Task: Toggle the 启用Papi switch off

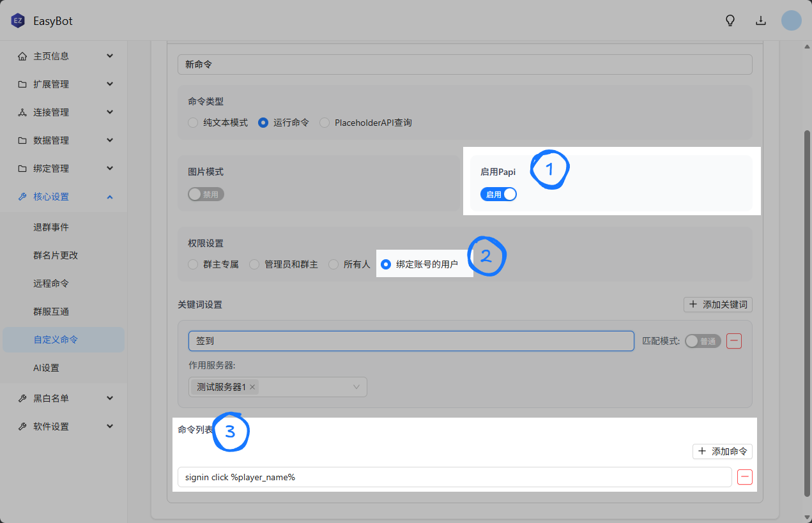Action: pos(498,195)
